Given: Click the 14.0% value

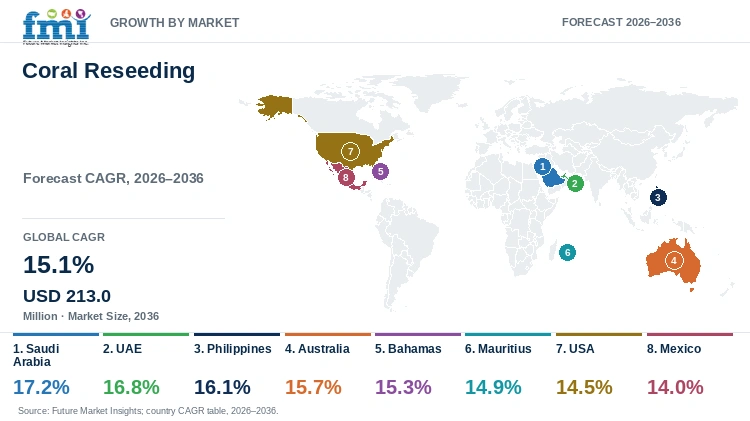Looking at the screenshot, I should (675, 387).
